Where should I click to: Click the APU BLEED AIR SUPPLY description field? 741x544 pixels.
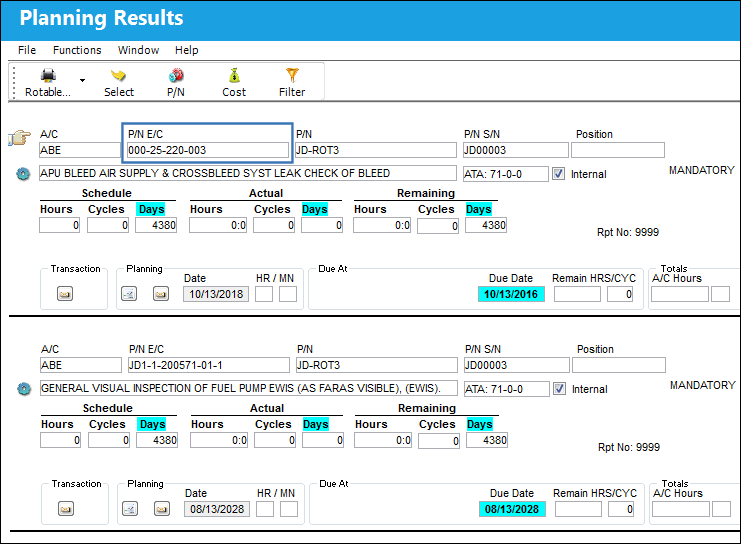pos(248,173)
